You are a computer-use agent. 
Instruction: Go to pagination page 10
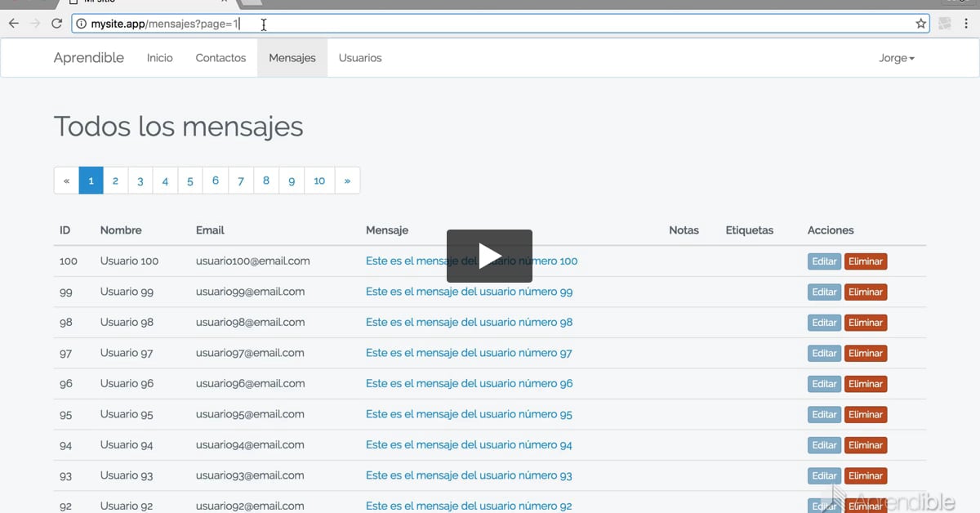pos(319,181)
